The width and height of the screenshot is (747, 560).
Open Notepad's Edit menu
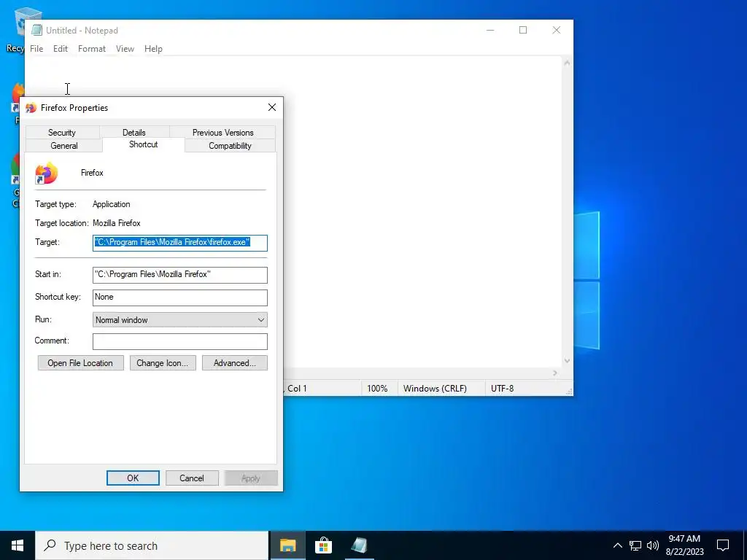[x=60, y=49]
